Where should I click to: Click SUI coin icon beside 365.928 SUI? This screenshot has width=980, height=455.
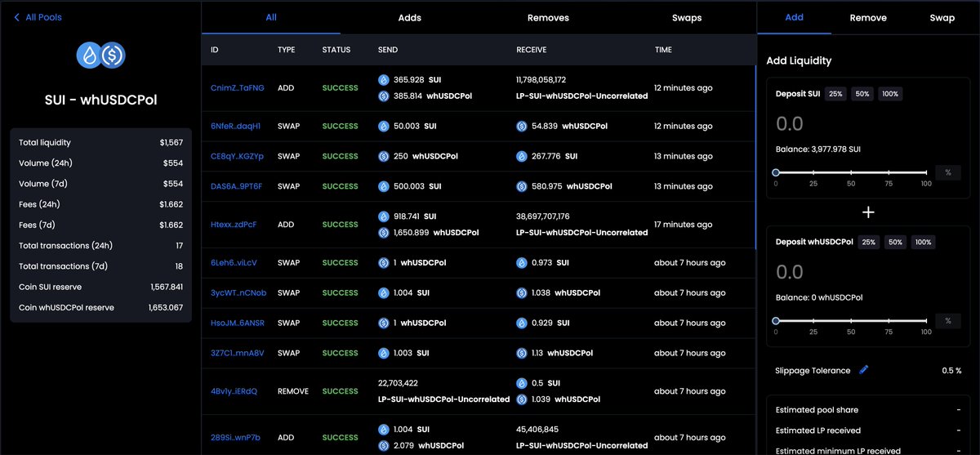384,80
